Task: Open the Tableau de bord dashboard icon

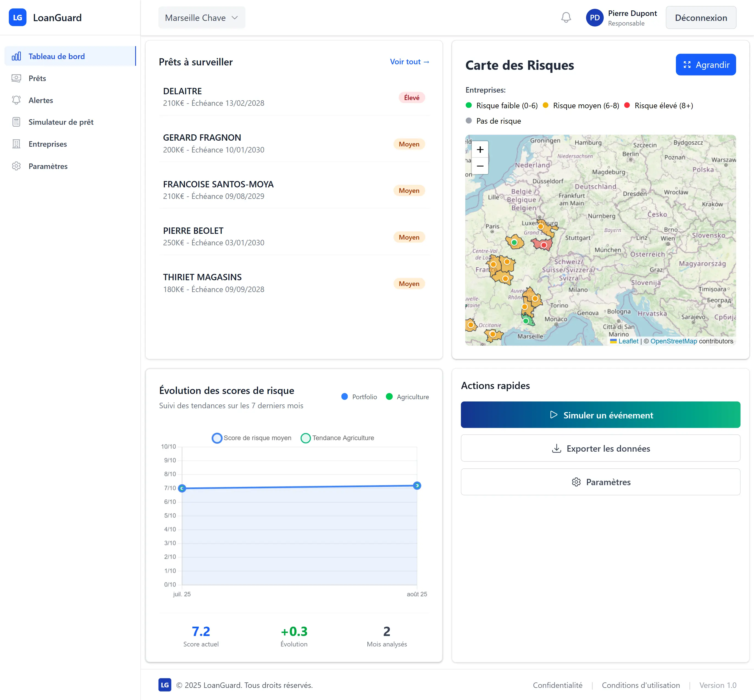Action: pyautogui.click(x=17, y=56)
